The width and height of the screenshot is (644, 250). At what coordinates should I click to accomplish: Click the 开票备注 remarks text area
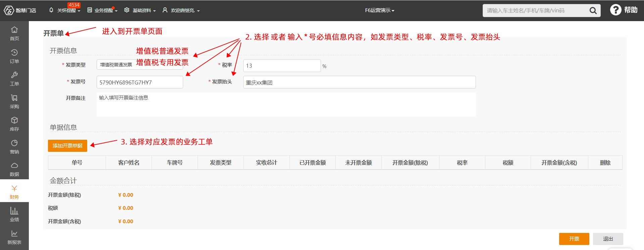286,105
